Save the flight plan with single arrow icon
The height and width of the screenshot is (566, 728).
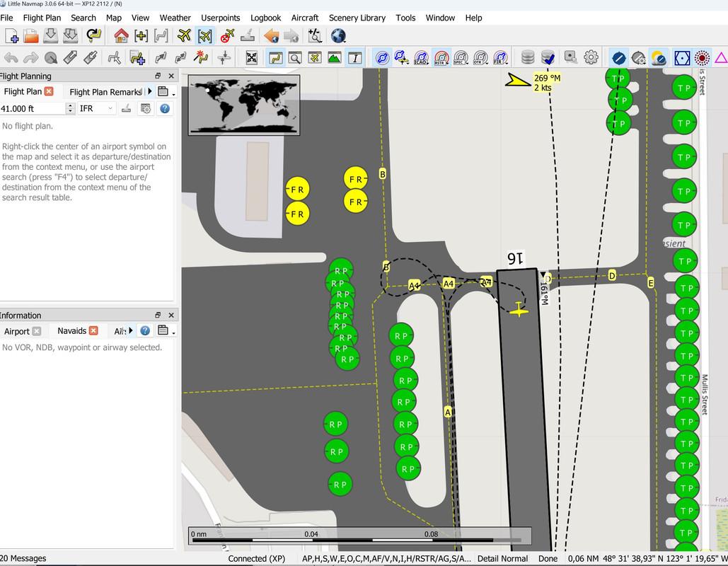coord(51,36)
